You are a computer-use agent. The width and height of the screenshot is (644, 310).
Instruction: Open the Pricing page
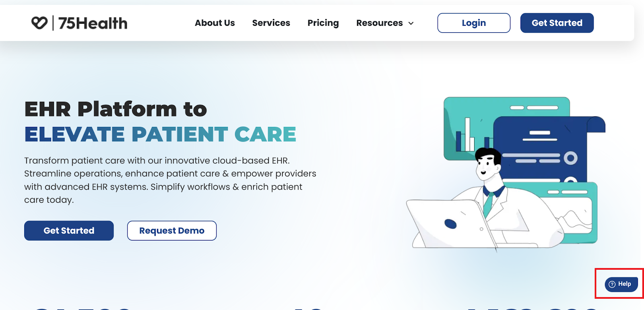(323, 23)
